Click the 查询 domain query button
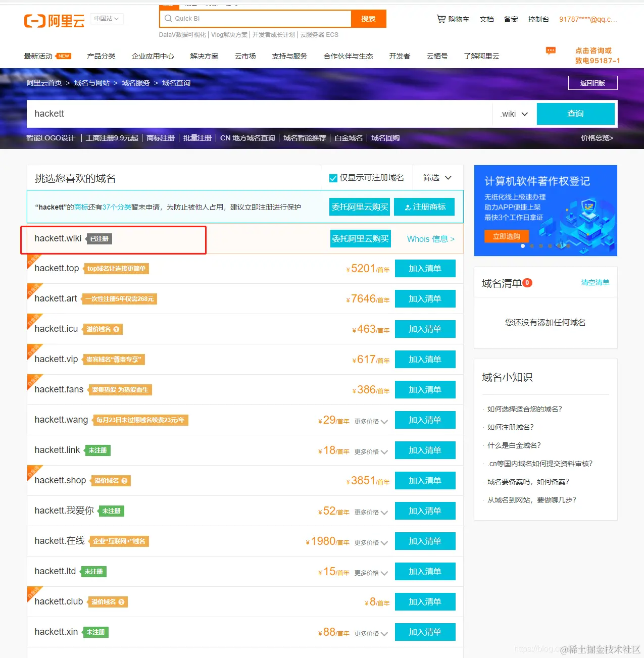 pyautogui.click(x=575, y=114)
